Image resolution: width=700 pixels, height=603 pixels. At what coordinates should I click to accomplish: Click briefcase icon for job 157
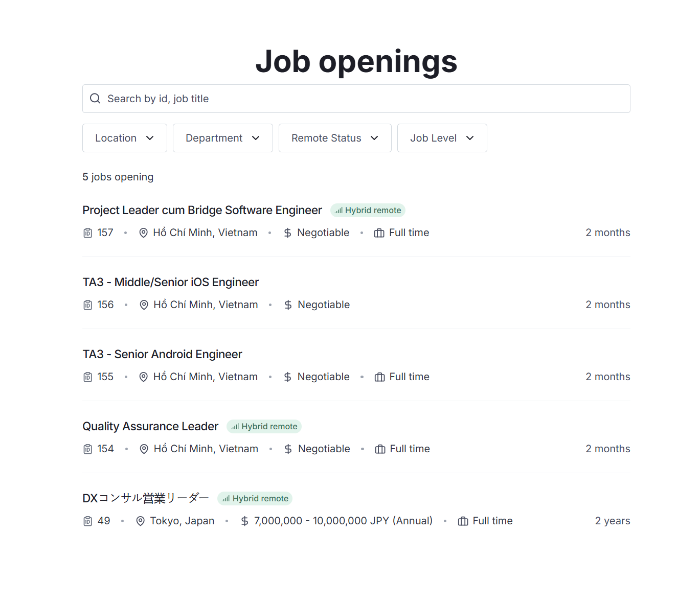[x=379, y=233]
